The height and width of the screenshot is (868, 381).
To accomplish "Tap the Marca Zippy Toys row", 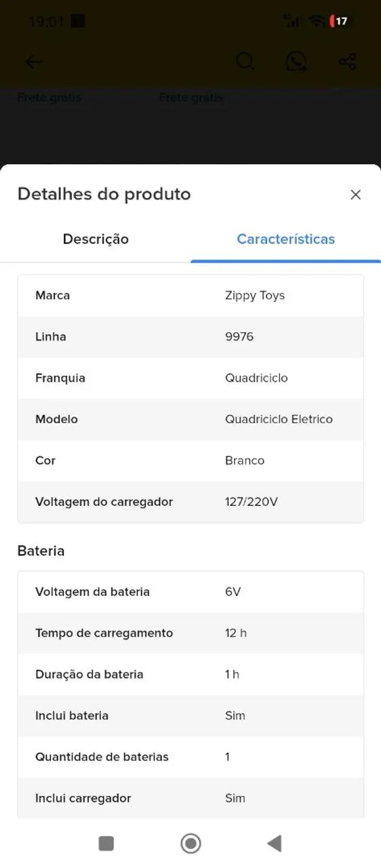I will pyautogui.click(x=190, y=296).
